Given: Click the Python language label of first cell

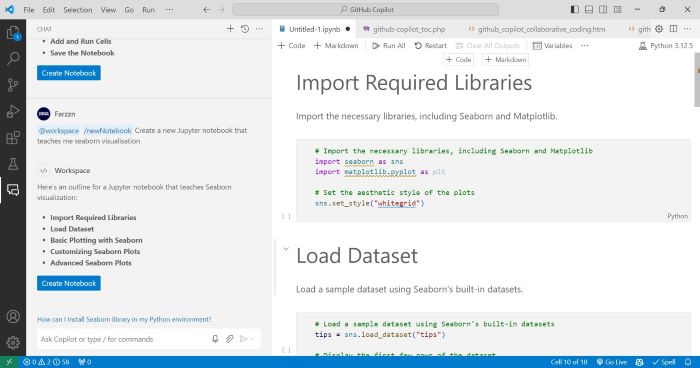Looking at the screenshot, I should 677,216.
